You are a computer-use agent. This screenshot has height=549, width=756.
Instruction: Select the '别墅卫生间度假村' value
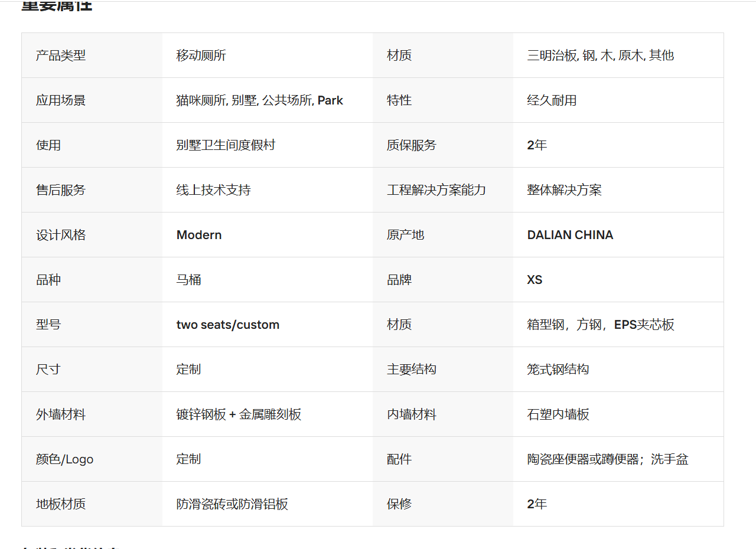point(226,145)
